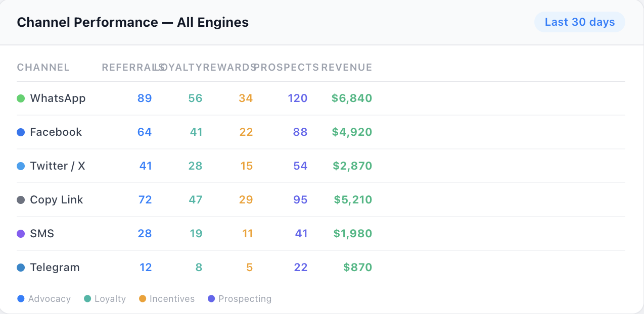Toggle the Loyalty legend item

click(x=105, y=299)
